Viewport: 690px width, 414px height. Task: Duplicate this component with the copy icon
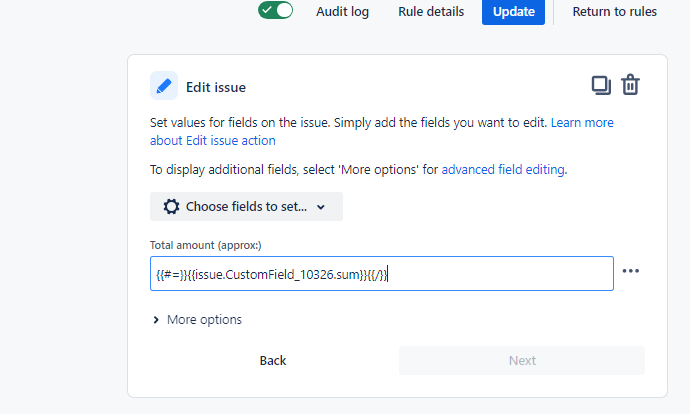click(x=601, y=85)
